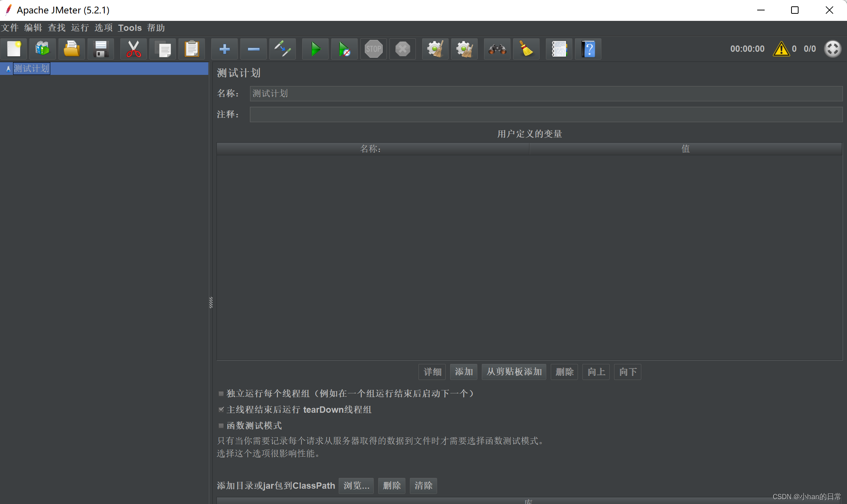The image size is (847, 504).
Task: Enable 函数测试模式
Action: (221, 426)
